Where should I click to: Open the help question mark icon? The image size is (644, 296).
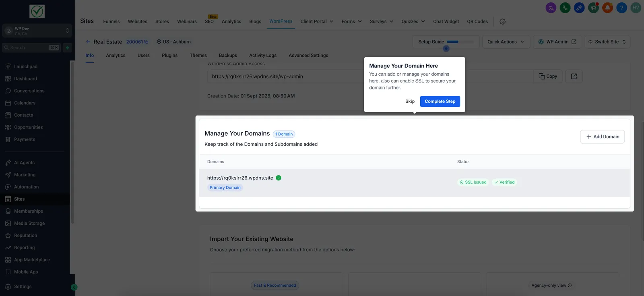(x=621, y=8)
